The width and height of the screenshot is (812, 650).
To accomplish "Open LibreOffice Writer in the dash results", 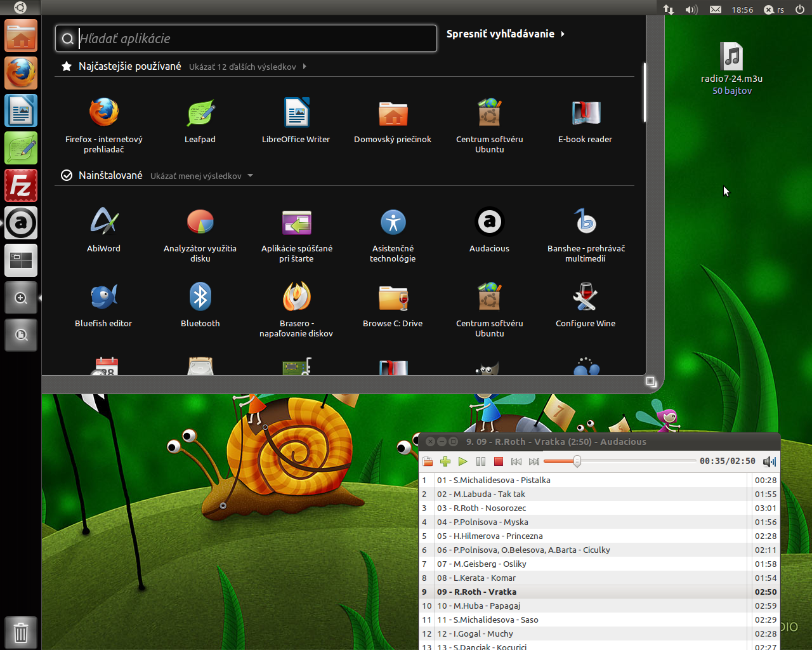I will 296,121.
